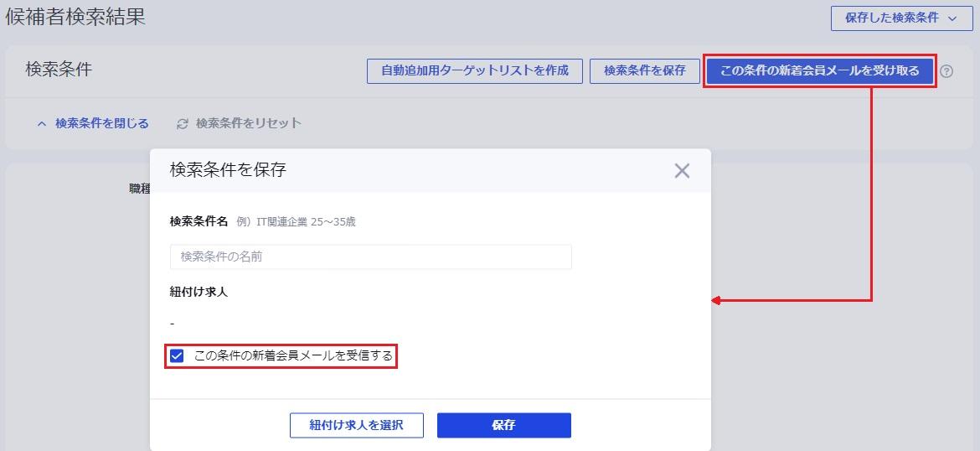980x451 pixels.
Task: Click the 検索条件名 label text
Action: click(x=199, y=220)
